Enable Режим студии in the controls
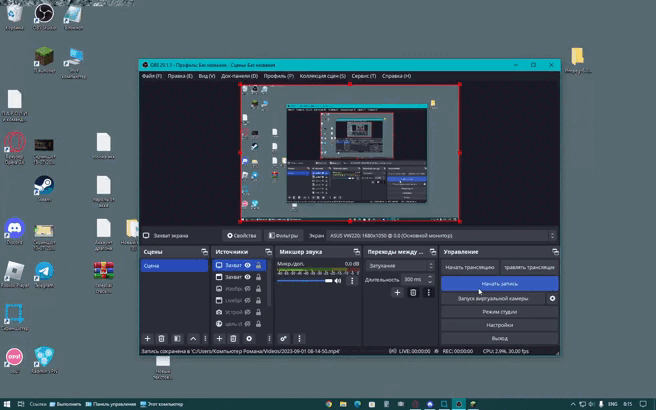The width and height of the screenshot is (656, 410). 500,312
